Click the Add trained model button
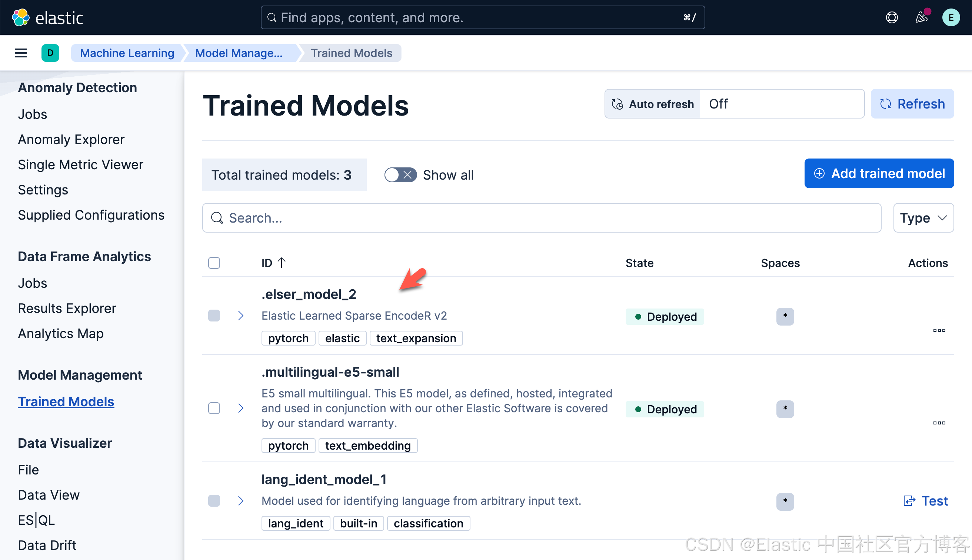This screenshot has height=560, width=972. [x=879, y=173]
